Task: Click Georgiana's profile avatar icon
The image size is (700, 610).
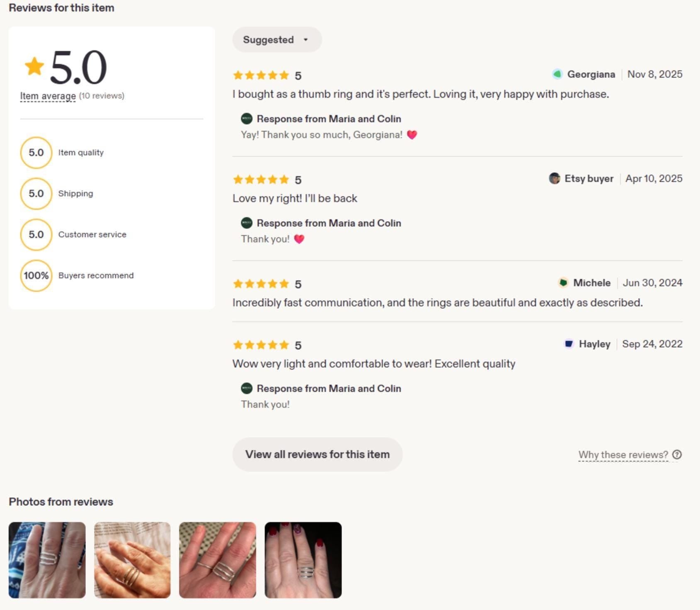Action: (557, 74)
